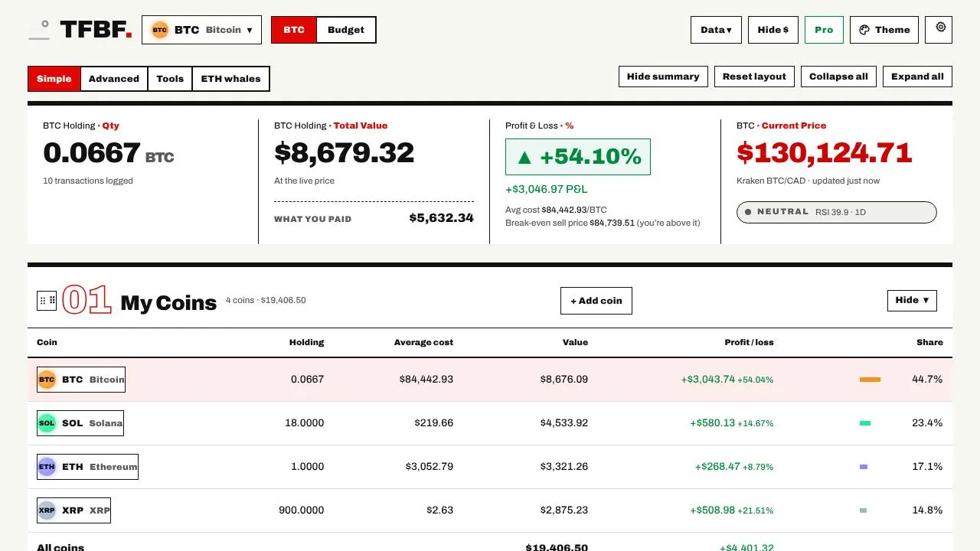
Task: Switch to the Advanced tab
Action: [114, 79]
